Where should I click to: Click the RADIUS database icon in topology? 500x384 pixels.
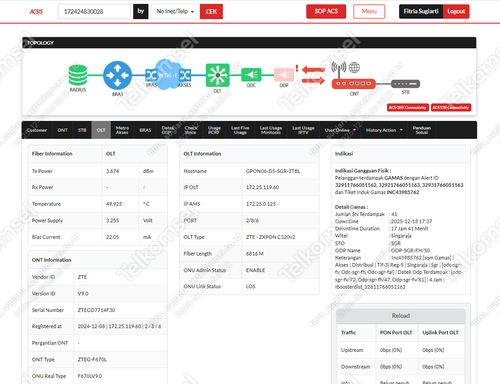[x=78, y=75]
